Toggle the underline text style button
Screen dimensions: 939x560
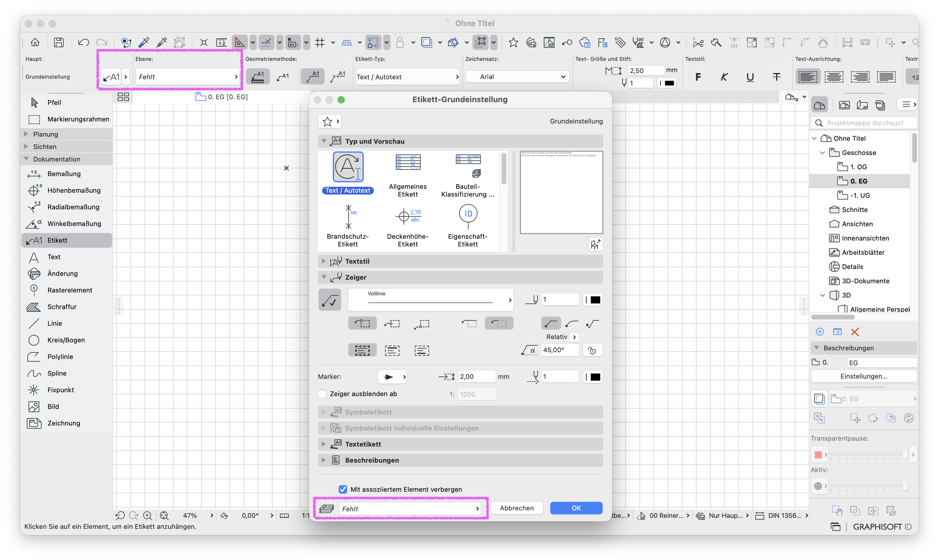coord(750,77)
